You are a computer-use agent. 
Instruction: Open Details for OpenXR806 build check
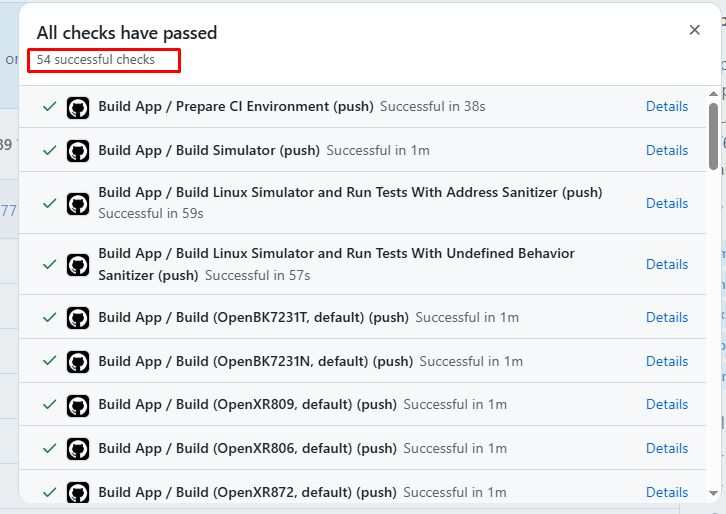coord(667,449)
